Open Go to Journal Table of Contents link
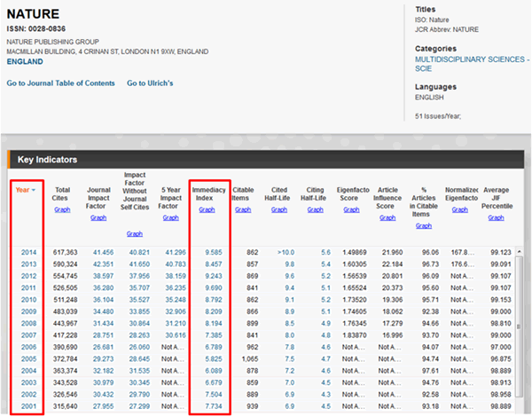 [x=61, y=83]
